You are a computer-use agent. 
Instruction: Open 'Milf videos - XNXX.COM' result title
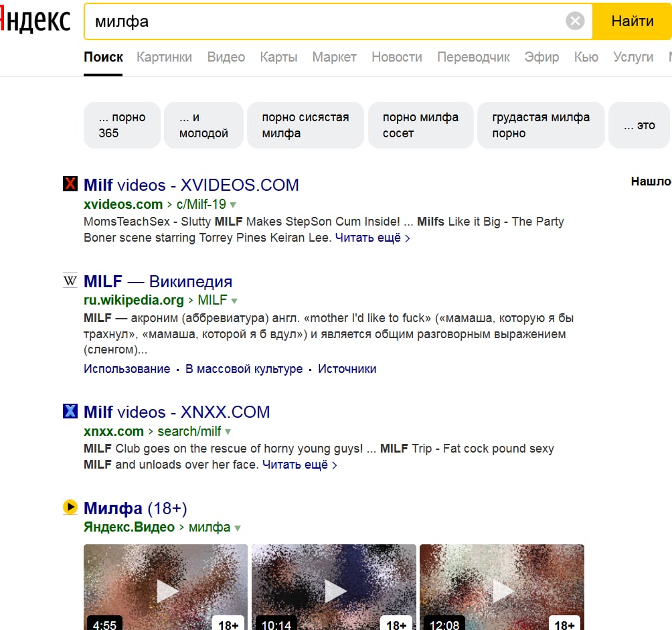click(177, 412)
